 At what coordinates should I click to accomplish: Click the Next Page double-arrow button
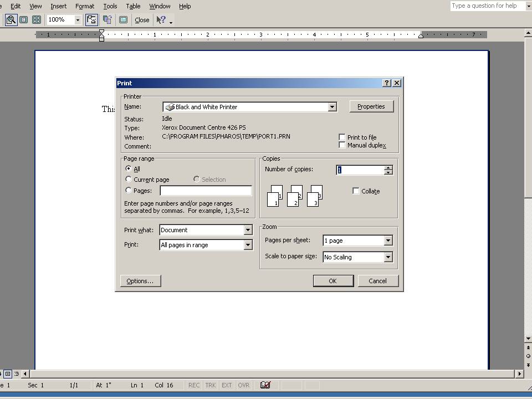click(x=528, y=365)
